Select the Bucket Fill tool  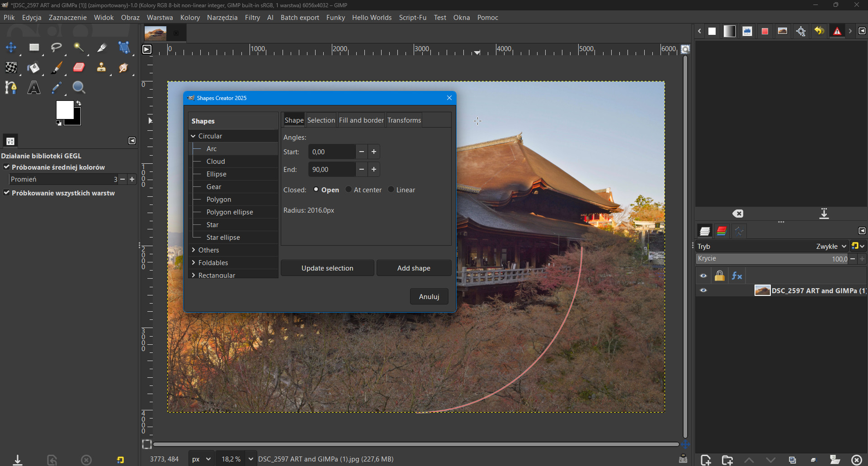tap(33, 68)
